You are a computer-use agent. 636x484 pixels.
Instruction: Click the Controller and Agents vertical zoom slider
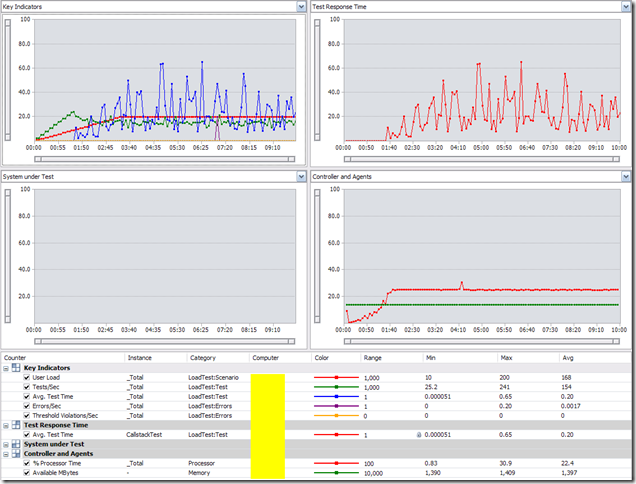pyautogui.click(x=317, y=256)
